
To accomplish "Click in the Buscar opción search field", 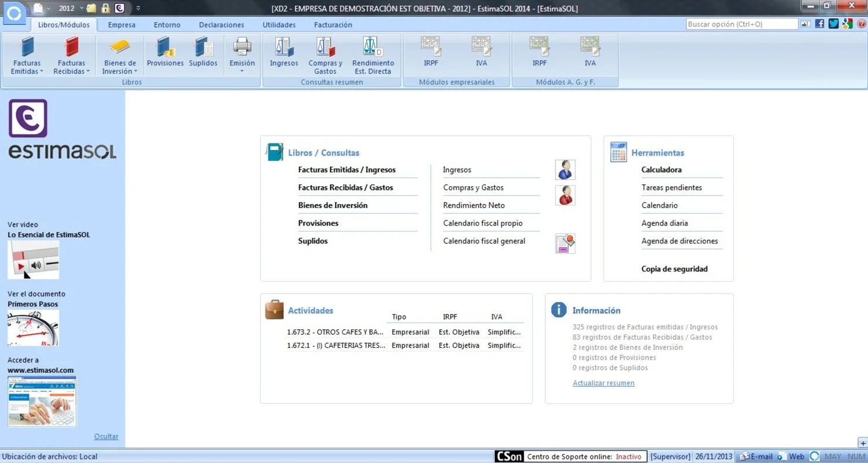I will coord(742,24).
